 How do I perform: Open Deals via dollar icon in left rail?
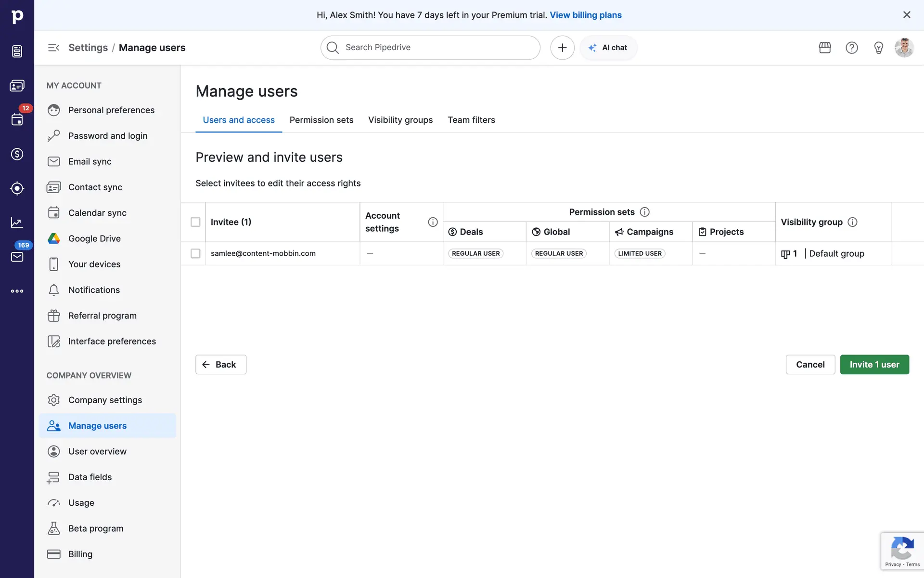click(17, 154)
